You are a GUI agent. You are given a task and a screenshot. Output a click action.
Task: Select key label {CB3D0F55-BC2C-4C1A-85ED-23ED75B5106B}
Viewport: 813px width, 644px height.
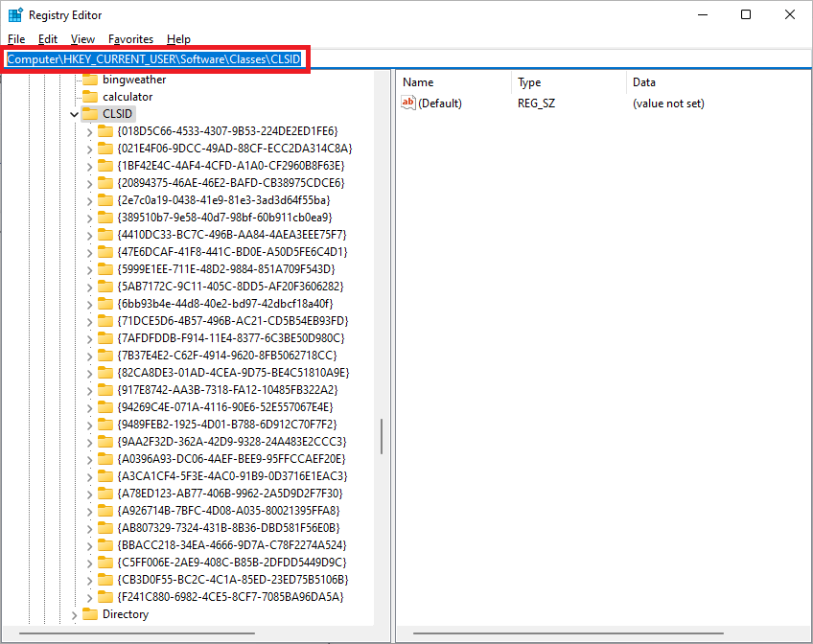tap(233, 579)
